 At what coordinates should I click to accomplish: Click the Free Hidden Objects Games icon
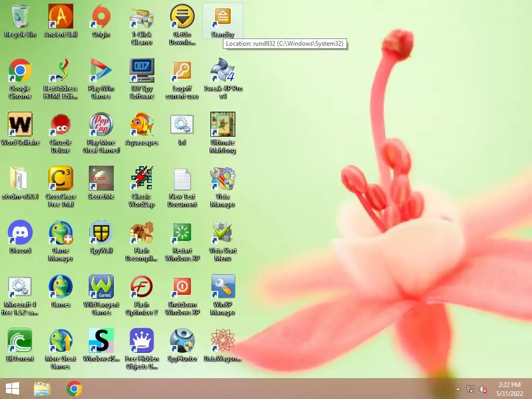pos(141,340)
